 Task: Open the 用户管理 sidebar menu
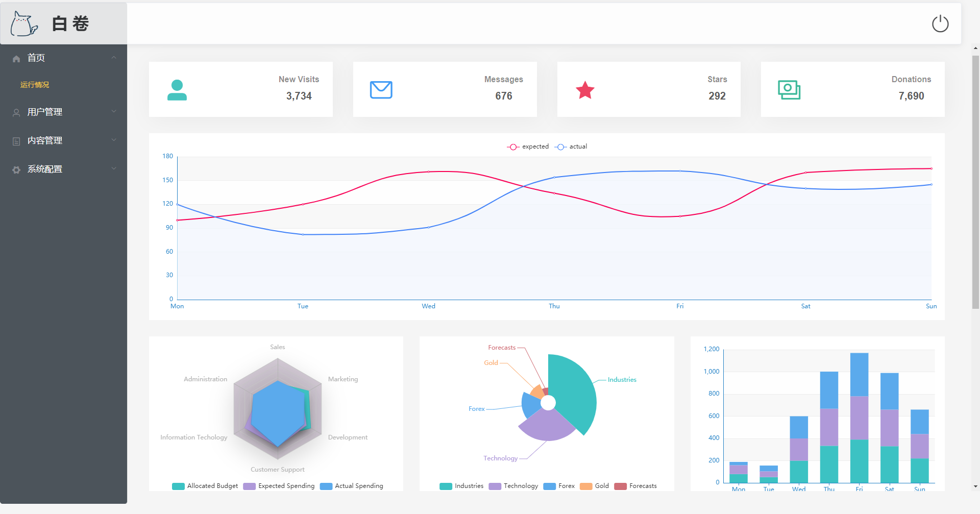(x=63, y=112)
